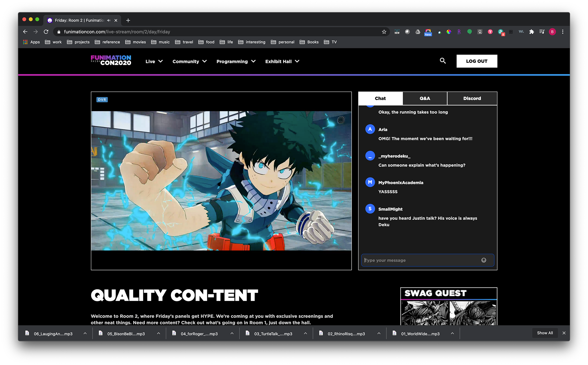The width and height of the screenshot is (588, 365).
Task: Open a new browser tab
Action: [128, 21]
